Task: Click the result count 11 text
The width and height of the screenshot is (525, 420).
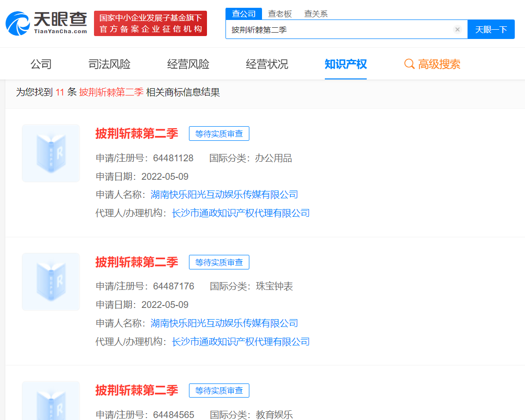Action: pyautogui.click(x=60, y=92)
